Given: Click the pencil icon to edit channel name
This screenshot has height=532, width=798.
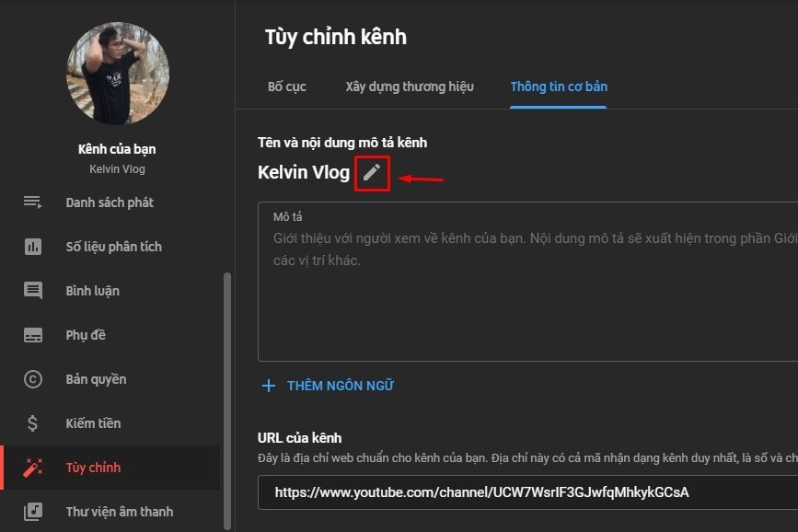Looking at the screenshot, I should pyautogui.click(x=371, y=172).
